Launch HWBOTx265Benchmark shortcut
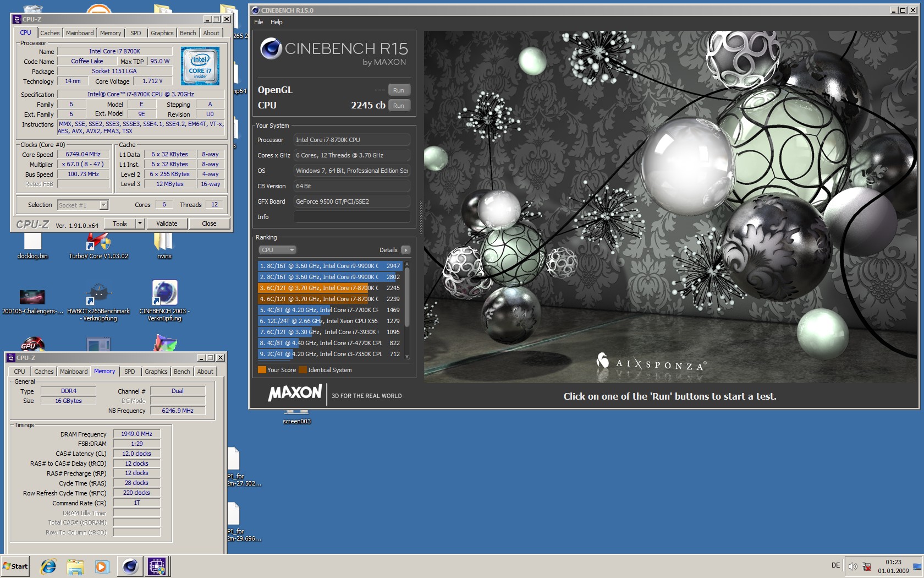Image resolution: width=924 pixels, height=578 pixels. pos(98,301)
